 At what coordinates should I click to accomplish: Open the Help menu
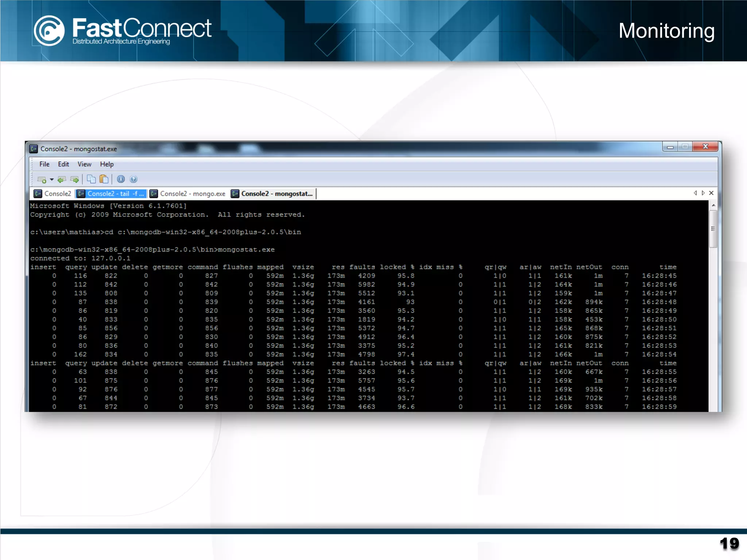tap(107, 164)
